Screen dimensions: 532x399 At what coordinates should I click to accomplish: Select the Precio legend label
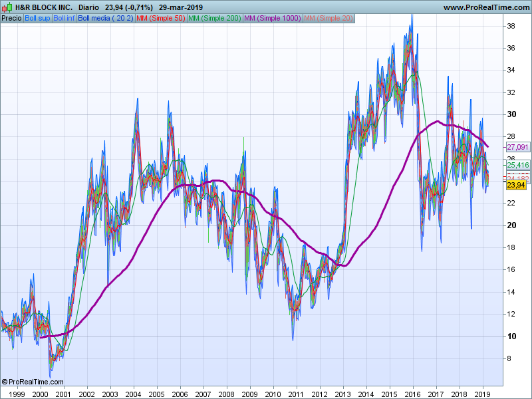12,19
